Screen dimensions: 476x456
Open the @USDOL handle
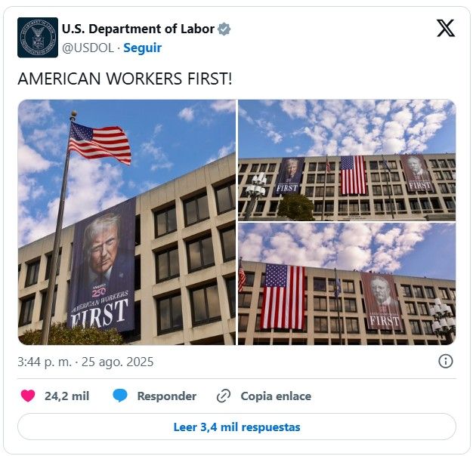point(88,48)
